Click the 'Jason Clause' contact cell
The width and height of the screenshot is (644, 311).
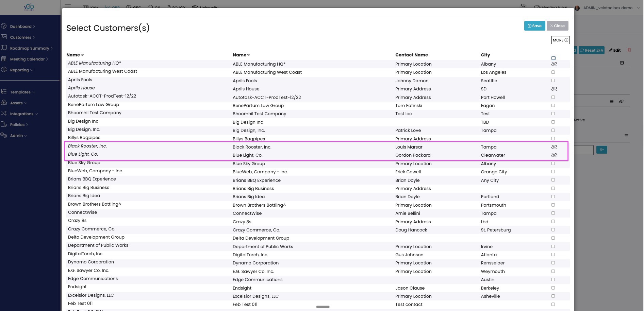coord(410,288)
